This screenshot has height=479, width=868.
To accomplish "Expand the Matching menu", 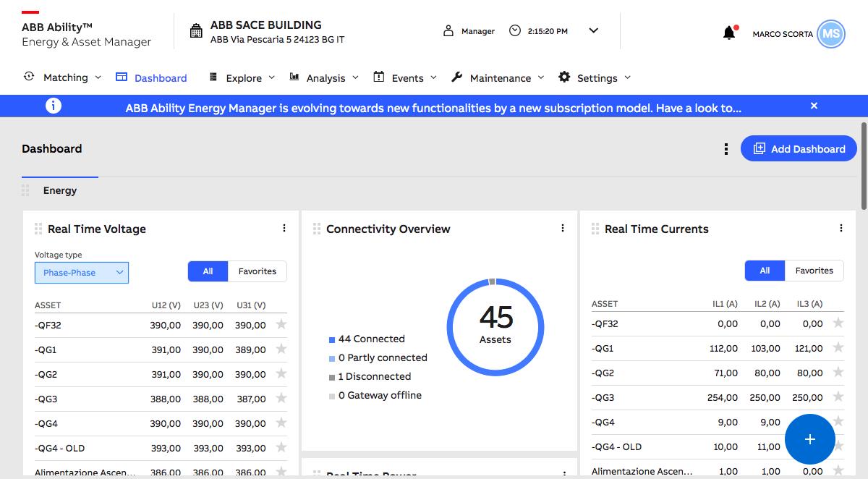I will (65, 77).
